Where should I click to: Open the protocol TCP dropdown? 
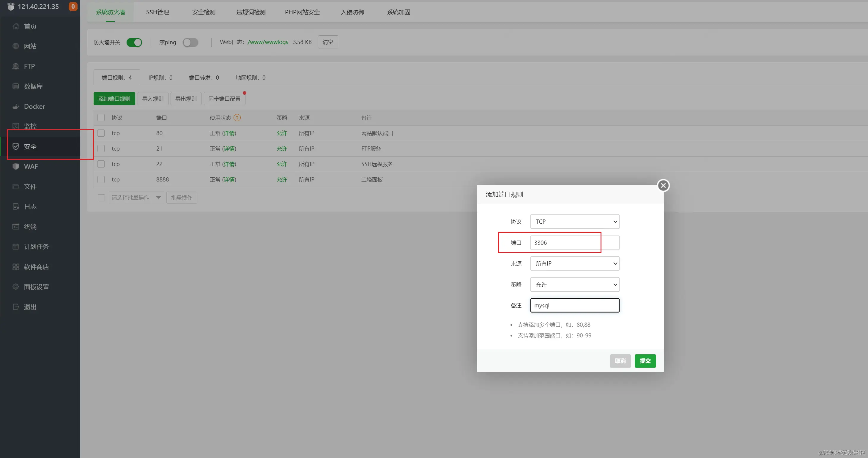[574, 222]
